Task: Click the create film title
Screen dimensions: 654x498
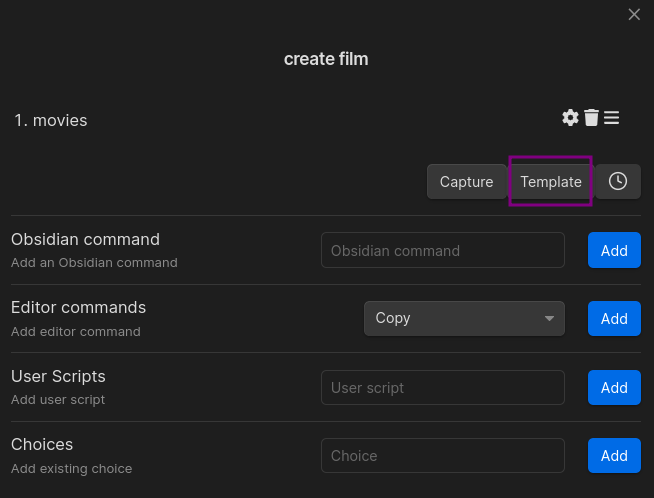Action: (x=326, y=59)
